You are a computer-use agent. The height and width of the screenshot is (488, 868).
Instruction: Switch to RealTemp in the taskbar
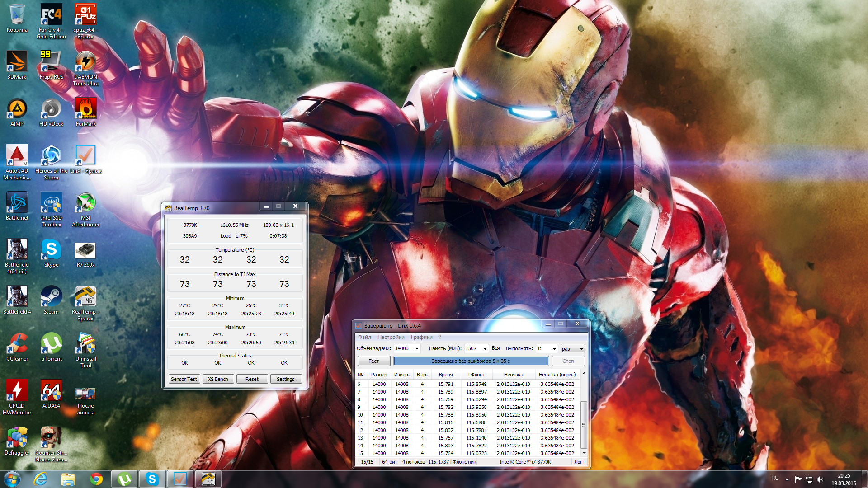click(208, 479)
